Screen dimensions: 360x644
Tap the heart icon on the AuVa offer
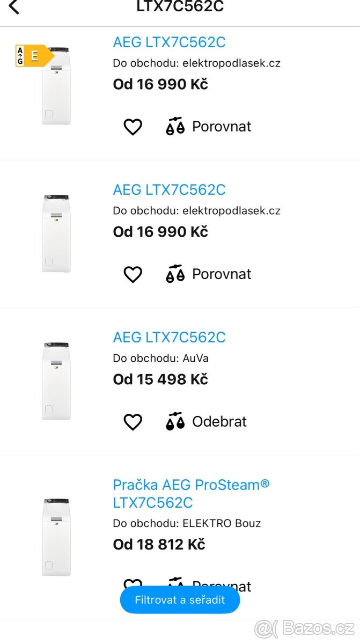pos(133,421)
